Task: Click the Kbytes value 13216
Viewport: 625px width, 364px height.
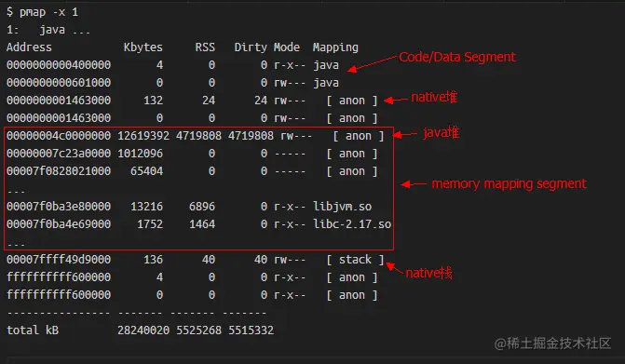Action: (146, 207)
